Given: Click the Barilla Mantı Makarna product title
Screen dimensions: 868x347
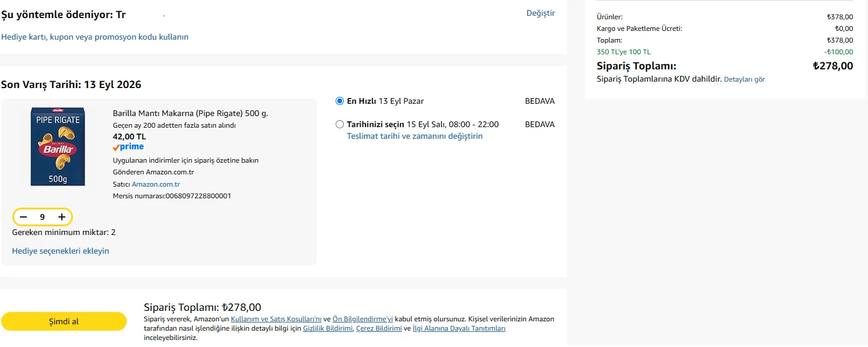Looking at the screenshot, I should click(x=190, y=113).
